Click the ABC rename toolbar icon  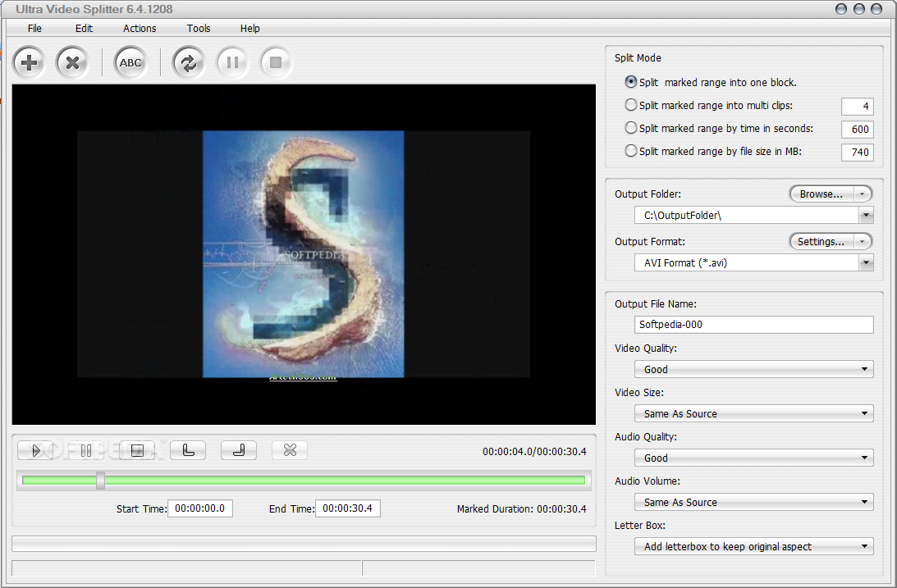coord(130,62)
